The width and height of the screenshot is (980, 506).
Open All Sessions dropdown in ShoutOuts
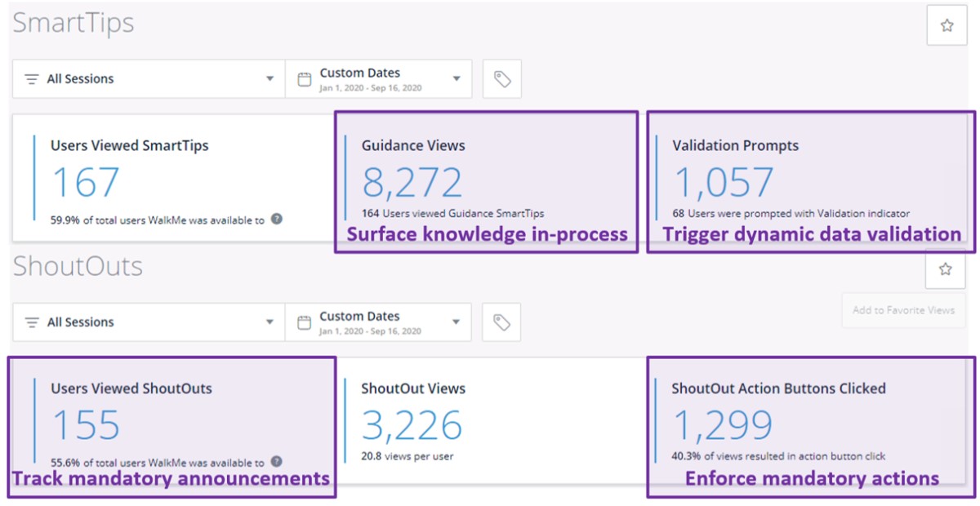(149, 322)
